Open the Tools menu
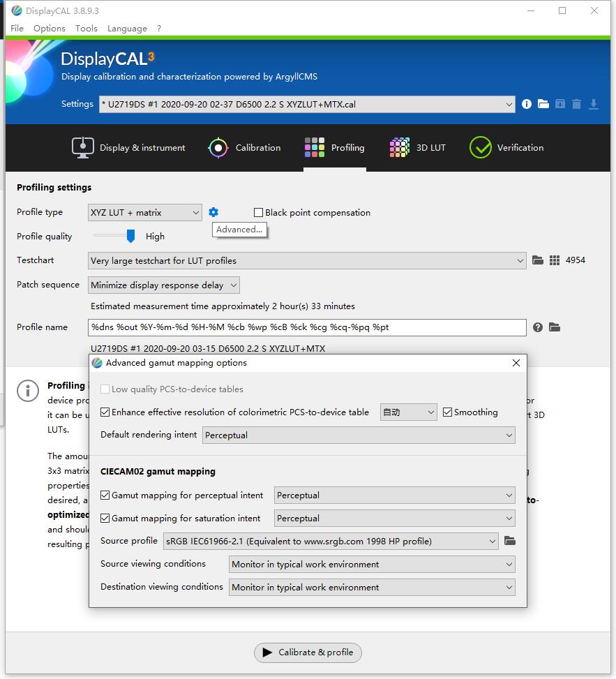This screenshot has height=679, width=616. tap(86, 28)
